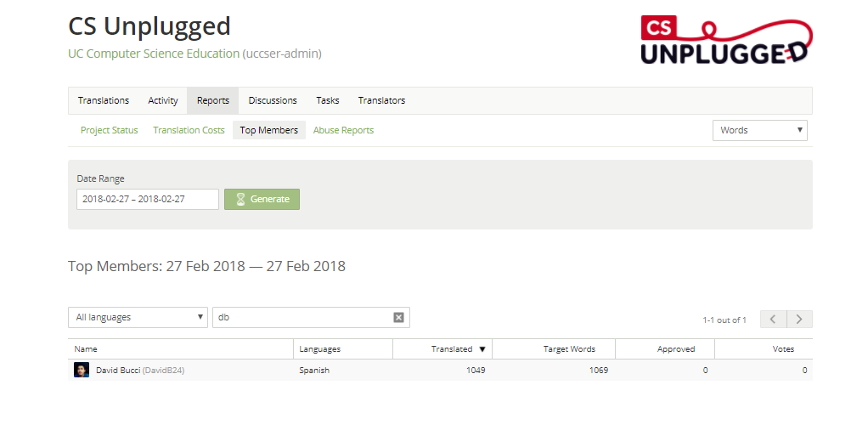
Task: Open David Bucci's avatar thumbnail
Action: click(82, 370)
